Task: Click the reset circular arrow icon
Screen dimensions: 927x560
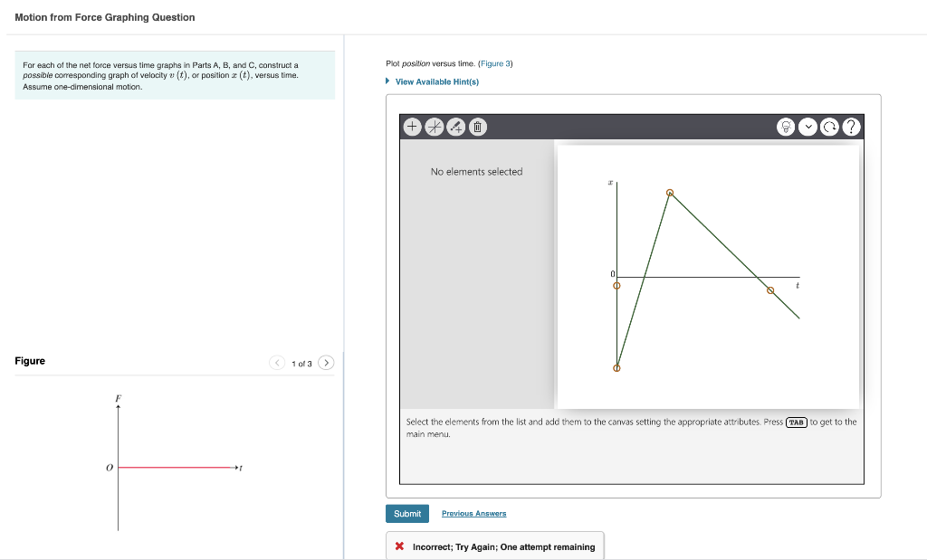Action: click(x=830, y=127)
